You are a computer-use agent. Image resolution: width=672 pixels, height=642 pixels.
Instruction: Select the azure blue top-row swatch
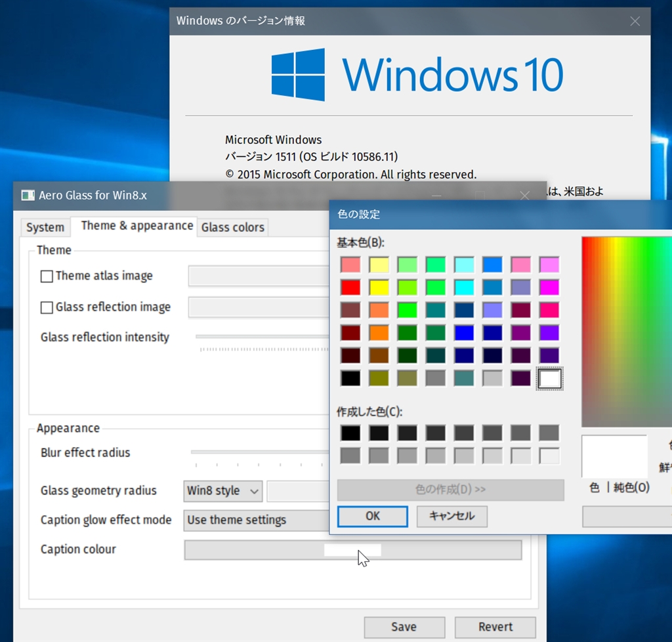pos(492,265)
